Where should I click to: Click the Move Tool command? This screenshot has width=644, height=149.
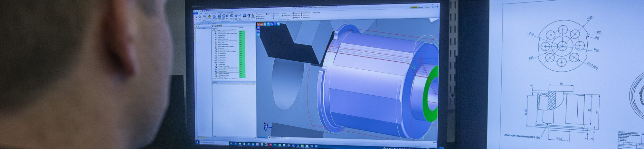(260, 14)
